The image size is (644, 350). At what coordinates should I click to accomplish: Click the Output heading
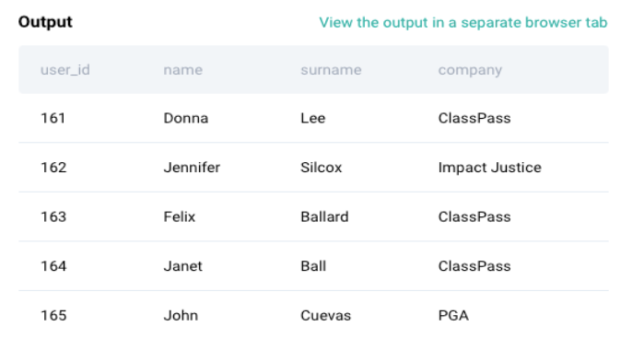tap(45, 22)
